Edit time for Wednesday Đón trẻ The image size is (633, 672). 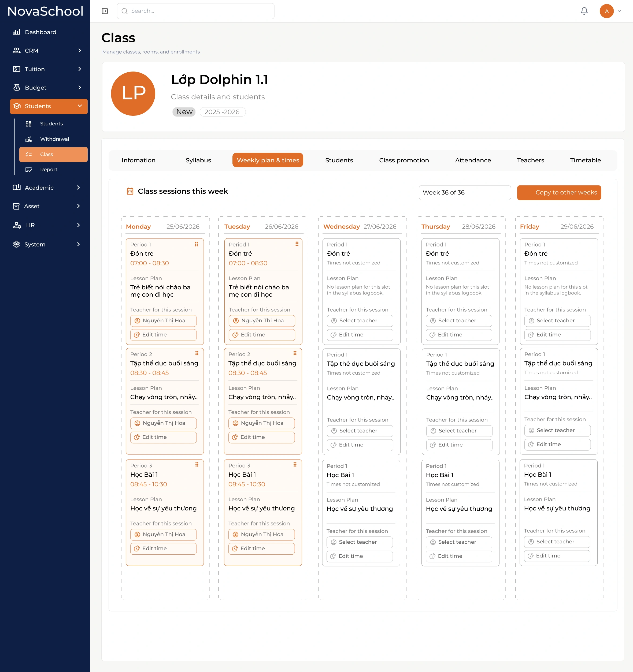click(x=360, y=335)
